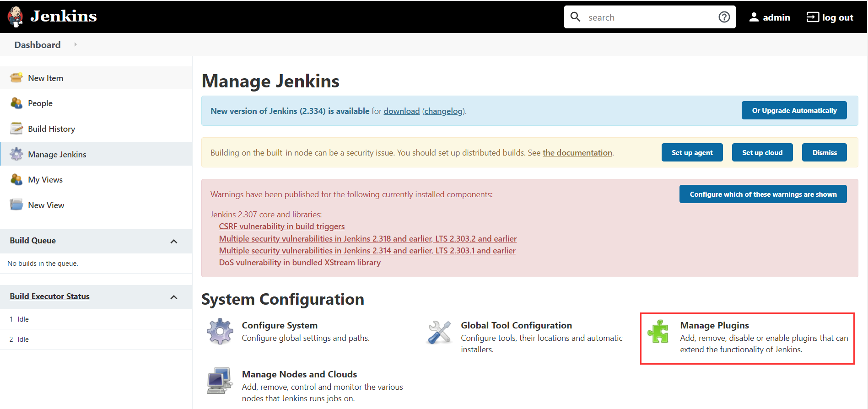This screenshot has height=409, width=868.
Task: Open the CSRF vulnerability in build triggers link
Action: tap(281, 226)
